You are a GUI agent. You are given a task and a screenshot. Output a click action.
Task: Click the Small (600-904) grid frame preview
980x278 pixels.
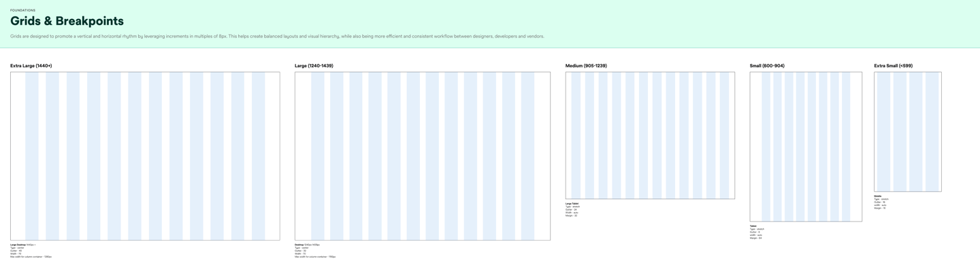(806, 147)
